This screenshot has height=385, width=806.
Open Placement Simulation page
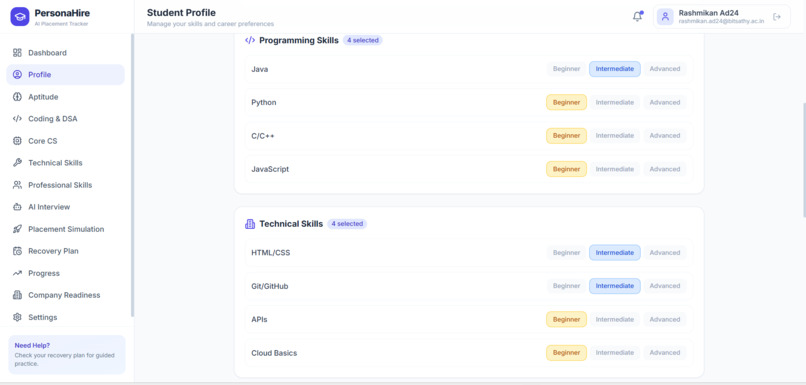[x=65, y=229]
